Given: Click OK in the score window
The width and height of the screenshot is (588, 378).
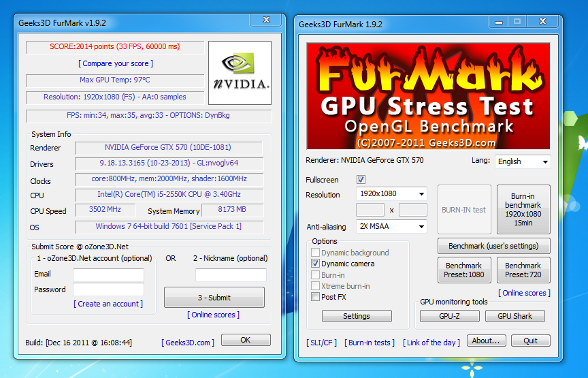Looking at the screenshot, I should click(246, 340).
